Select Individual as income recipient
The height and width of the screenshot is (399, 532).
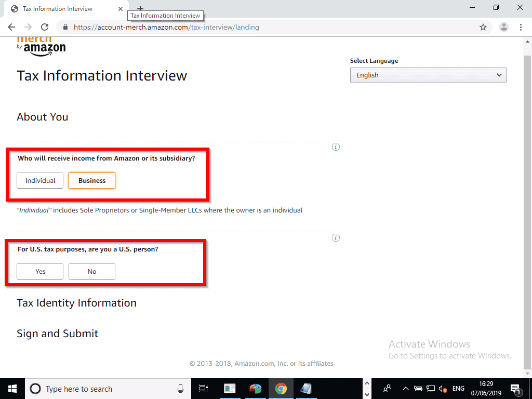click(x=40, y=180)
